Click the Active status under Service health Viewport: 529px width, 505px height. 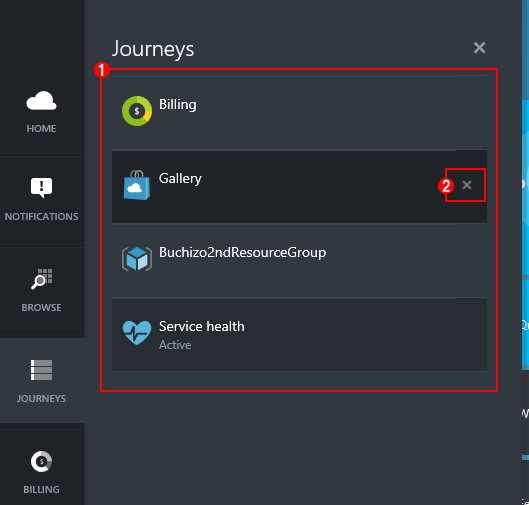click(175, 345)
